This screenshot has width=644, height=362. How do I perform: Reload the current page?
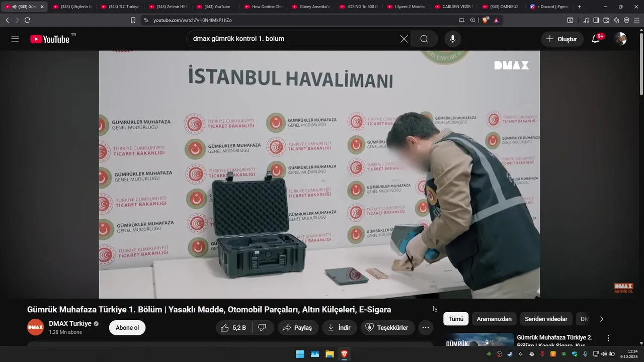27,20
